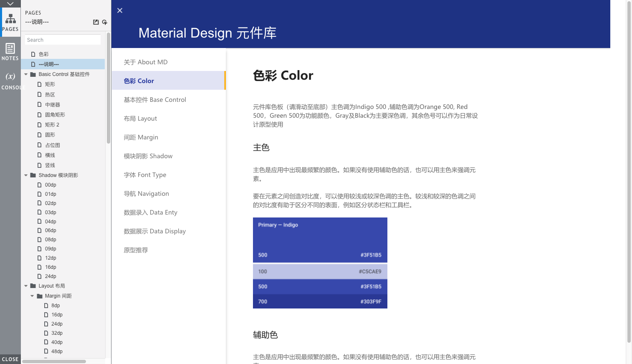Open the 色彩 page in tree
The width and height of the screenshot is (632, 364).
pos(43,54)
